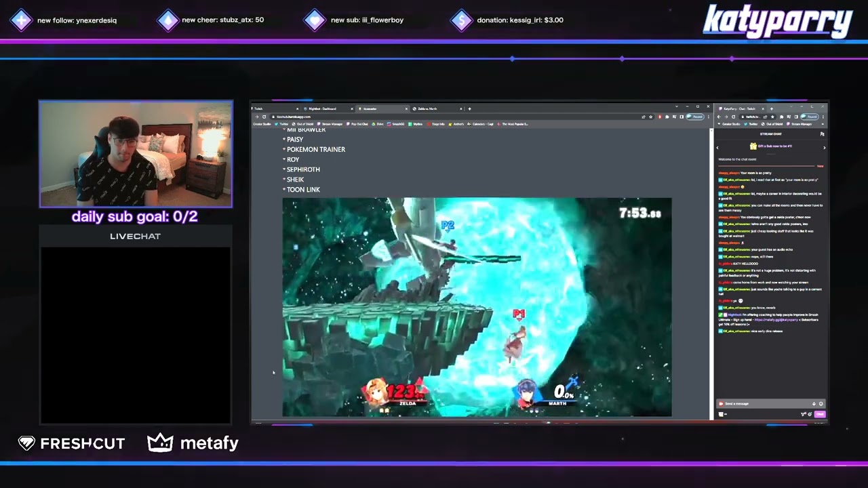The width and height of the screenshot is (868, 488).
Task: Open a new tab in main browser
Action: click(469, 108)
